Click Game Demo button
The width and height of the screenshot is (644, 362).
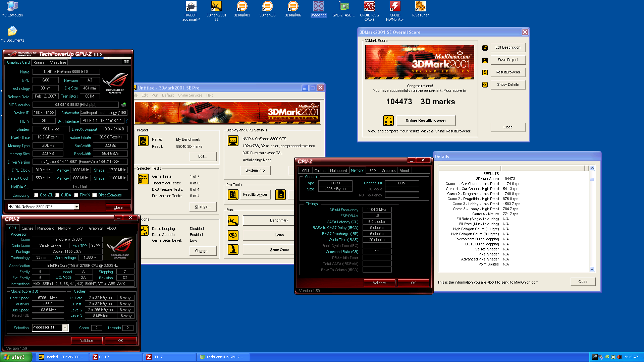pos(268,249)
